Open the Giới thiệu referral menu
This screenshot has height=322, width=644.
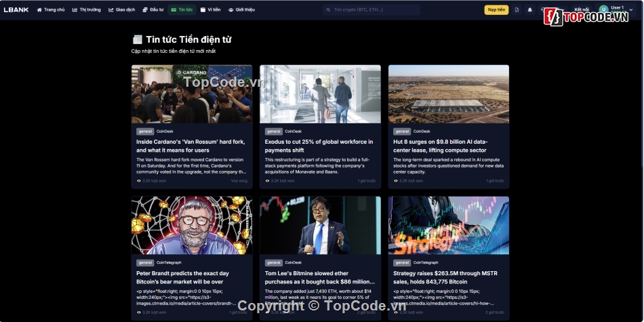click(x=242, y=9)
